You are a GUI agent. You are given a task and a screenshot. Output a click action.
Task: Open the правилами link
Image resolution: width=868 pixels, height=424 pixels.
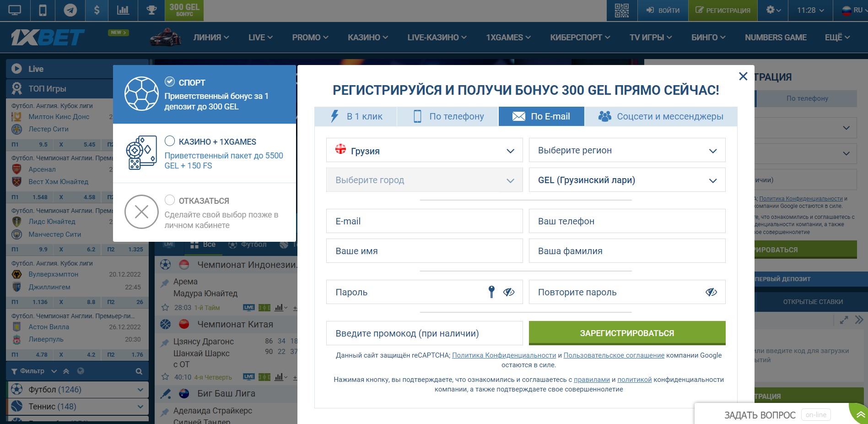point(592,380)
